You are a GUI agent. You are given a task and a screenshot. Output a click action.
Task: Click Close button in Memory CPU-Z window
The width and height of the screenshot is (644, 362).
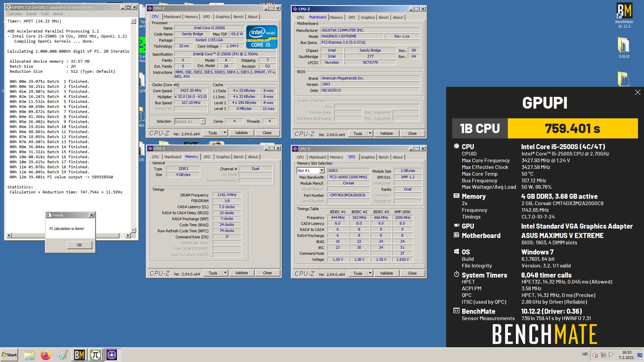267,273
